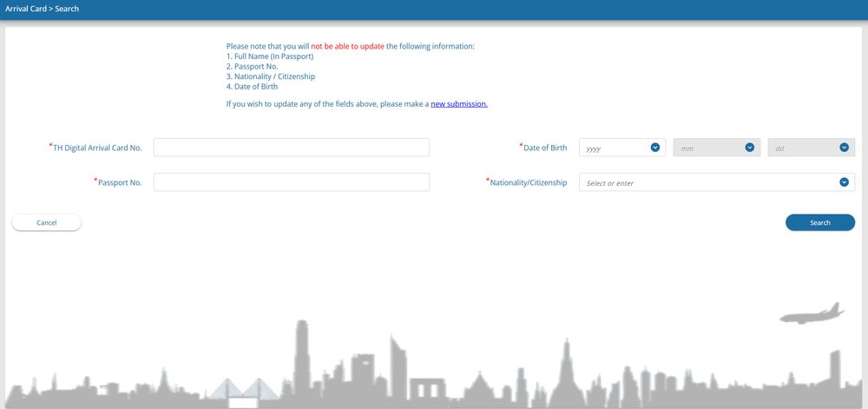Follow the "new submission" link
The height and width of the screenshot is (409, 868).
tap(459, 104)
